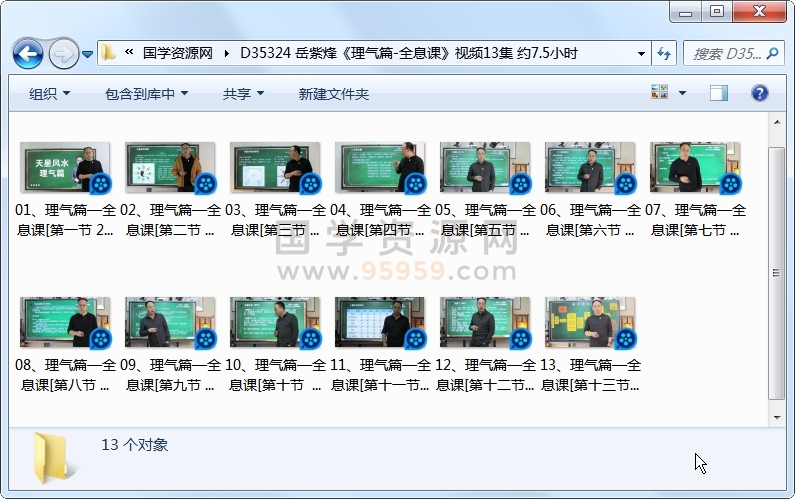Open the 共享 menu
This screenshot has width=795, height=499.
[243, 94]
